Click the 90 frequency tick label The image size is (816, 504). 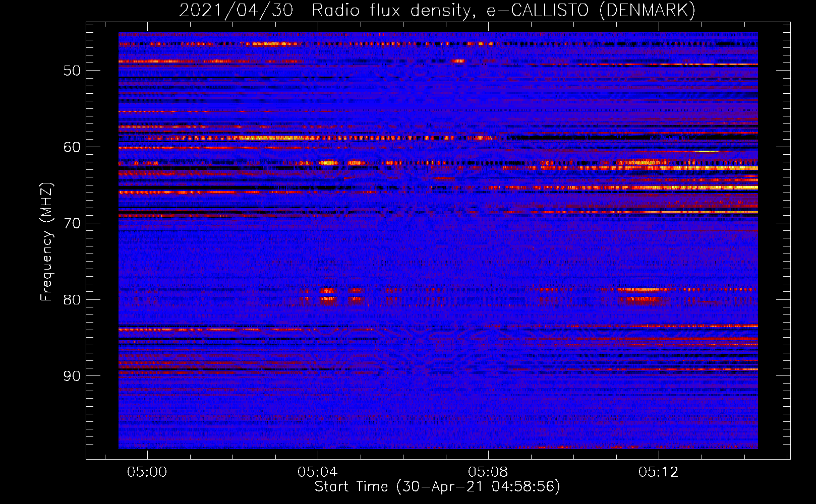[x=72, y=376]
